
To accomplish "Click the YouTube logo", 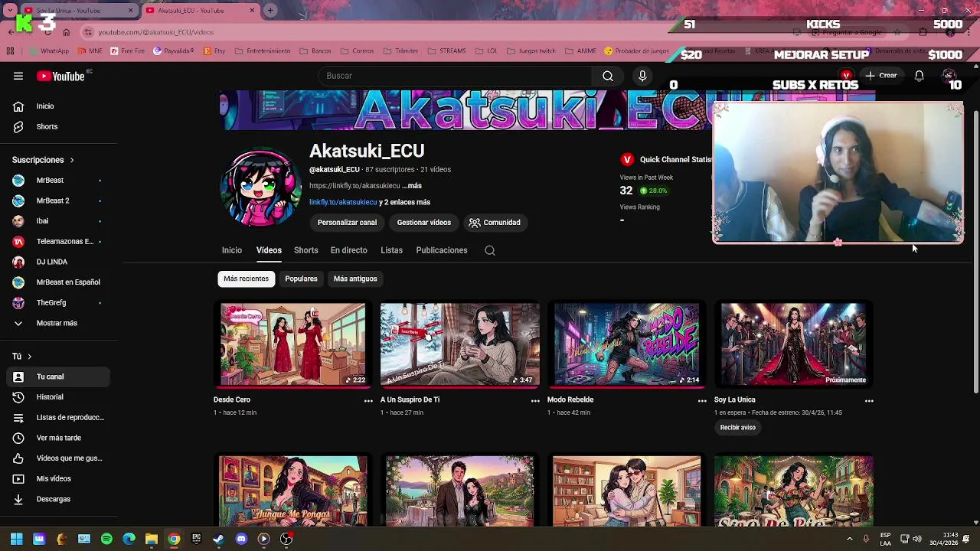I will pyautogui.click(x=60, y=76).
